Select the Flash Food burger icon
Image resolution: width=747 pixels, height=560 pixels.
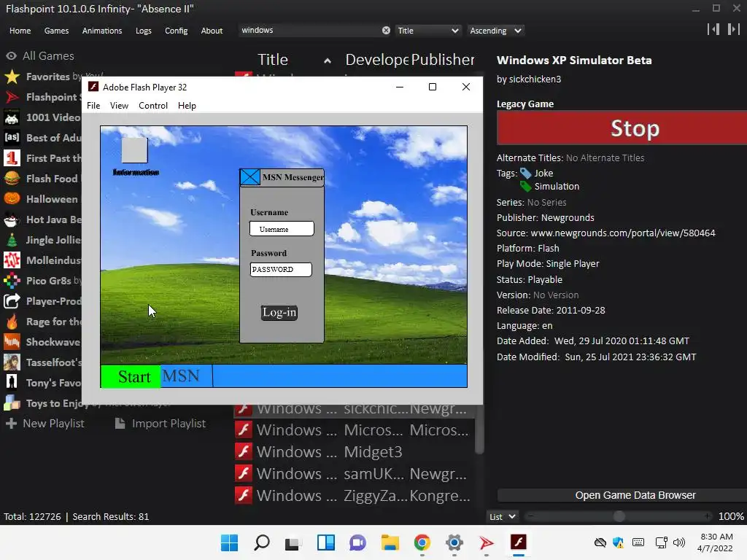[x=12, y=179]
